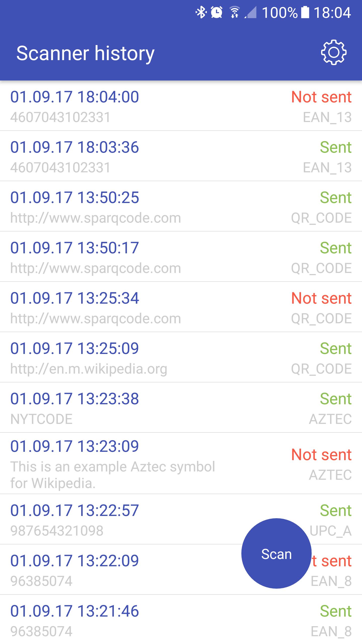Viewport: 362px width, 644px height.
Task: Select the 13:21:46 scan entry
Action: [181, 619]
